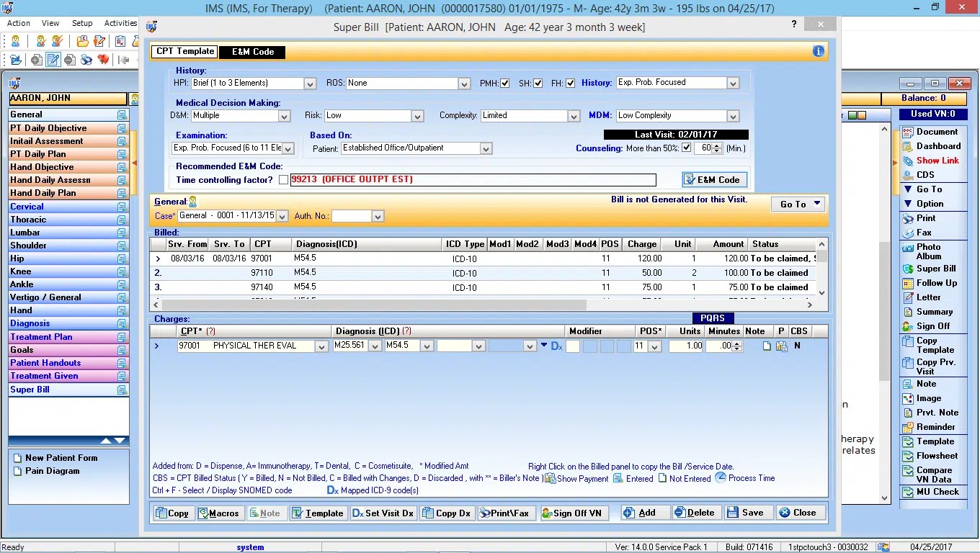
Task: Enable the Time controlling factor checkbox
Action: tap(283, 179)
